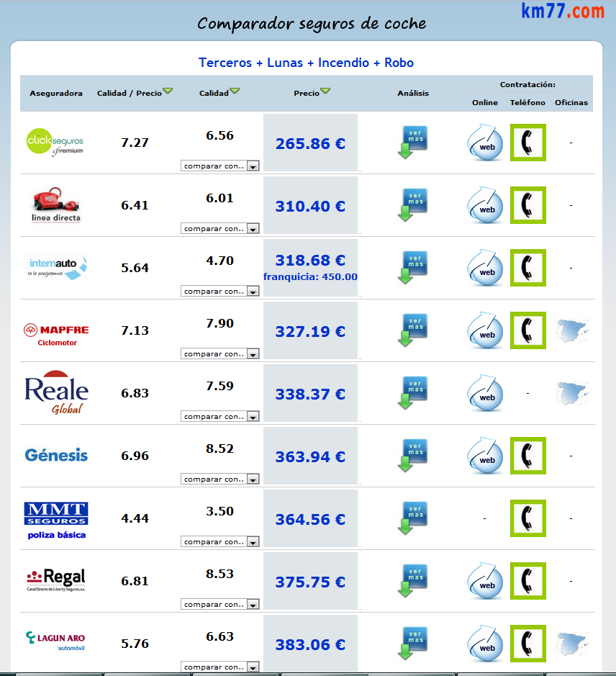Open web contracting icon for Reale Global
Viewport: 616px width, 676px height.
pyautogui.click(x=485, y=393)
